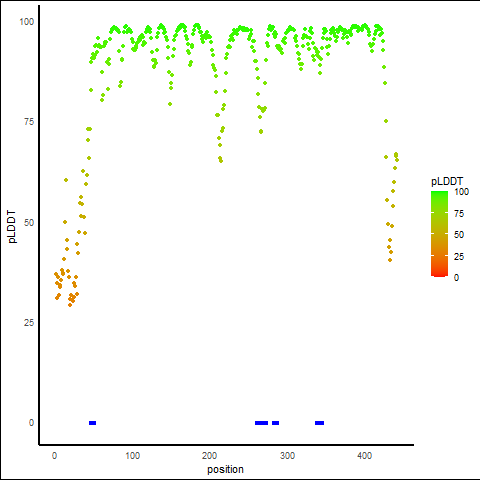Click the y-axis tick label 75
This screenshot has height=480, width=480.
[29, 122]
